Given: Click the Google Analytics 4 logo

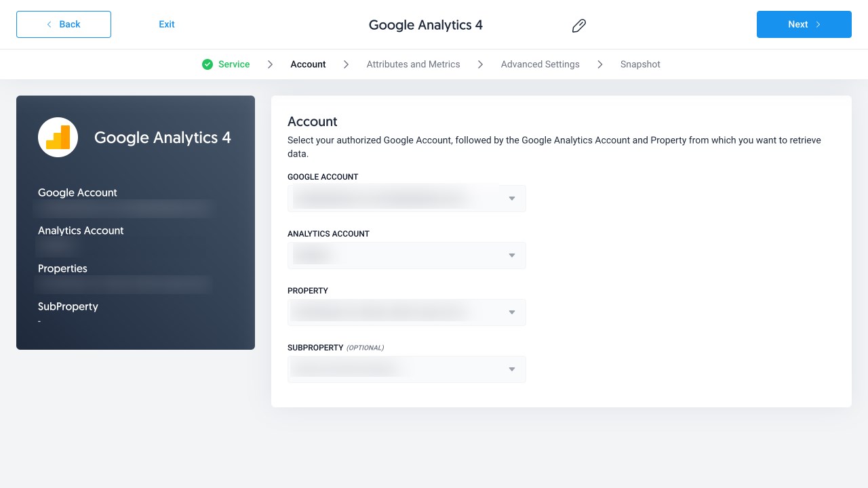Looking at the screenshot, I should coord(58,138).
